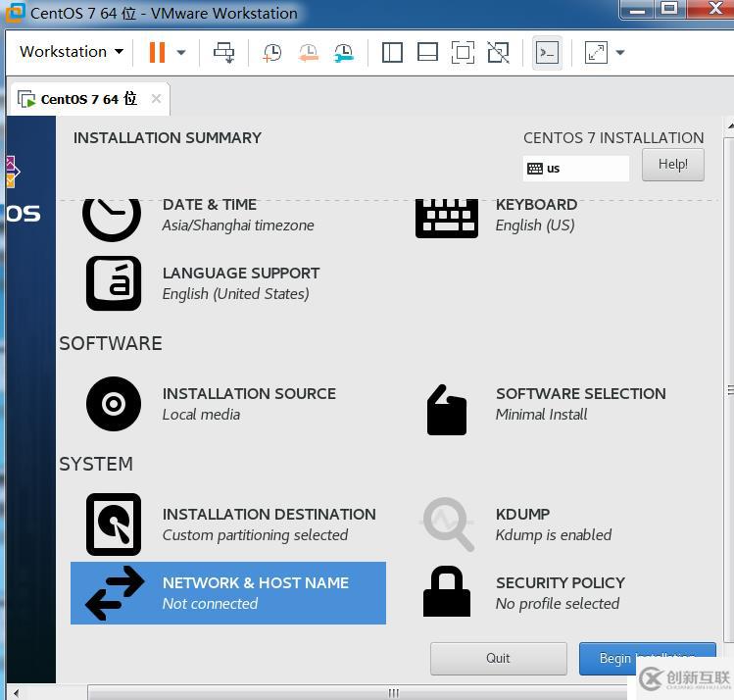The image size is (734, 700).
Task: Click SOFTWARE SELECTION label
Action: [580, 394]
